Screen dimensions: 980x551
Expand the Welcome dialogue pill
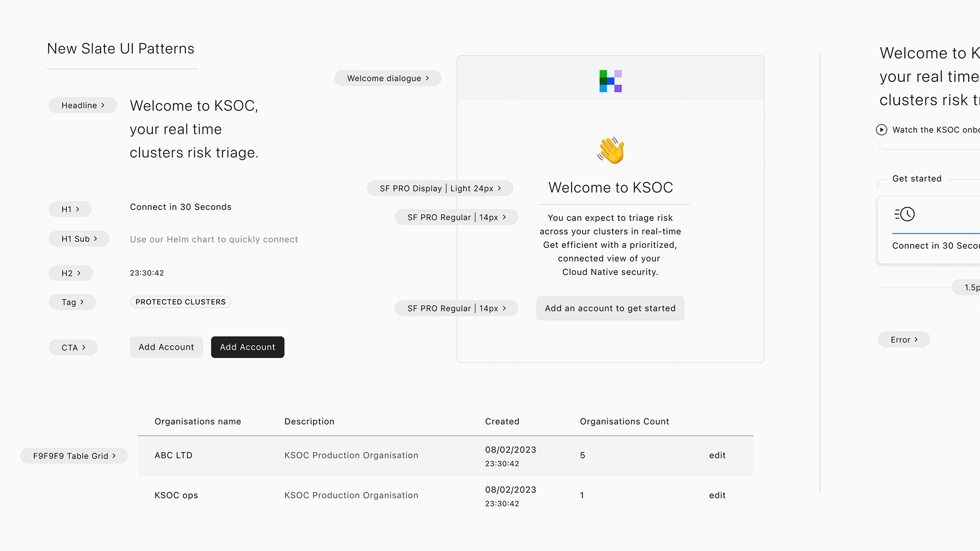coord(388,78)
